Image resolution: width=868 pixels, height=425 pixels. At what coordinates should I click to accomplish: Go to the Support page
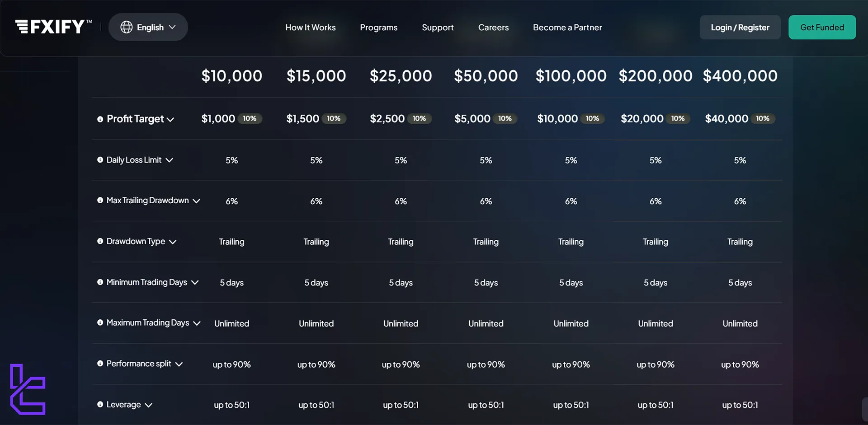point(438,28)
